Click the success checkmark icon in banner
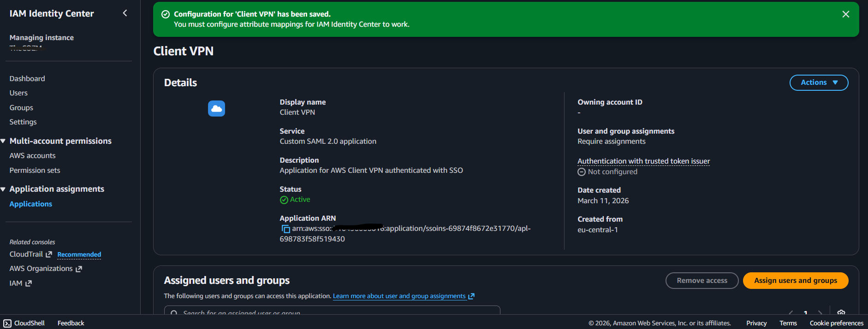The width and height of the screenshot is (868, 329). 166,14
